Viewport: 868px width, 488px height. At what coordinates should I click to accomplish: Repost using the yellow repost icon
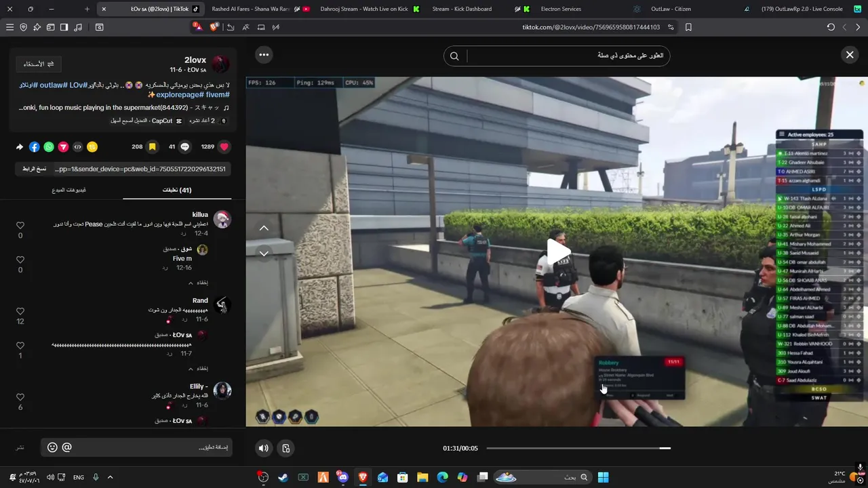[92, 147]
